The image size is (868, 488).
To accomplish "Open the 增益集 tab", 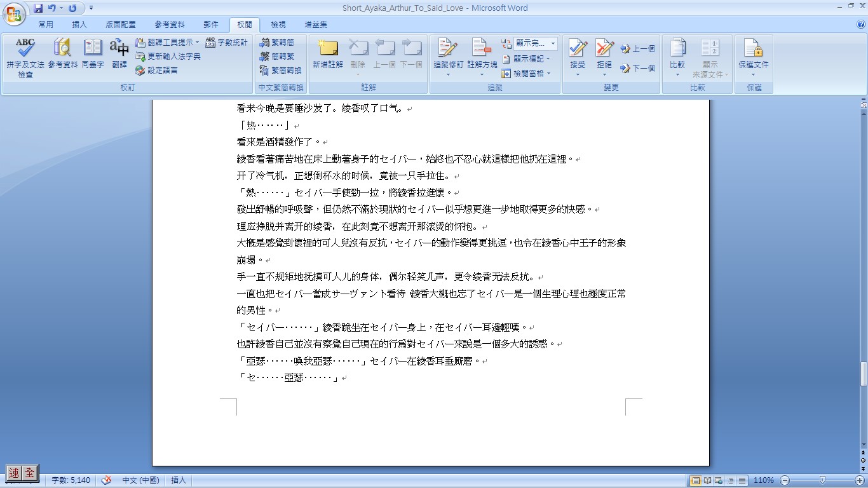I will point(316,25).
